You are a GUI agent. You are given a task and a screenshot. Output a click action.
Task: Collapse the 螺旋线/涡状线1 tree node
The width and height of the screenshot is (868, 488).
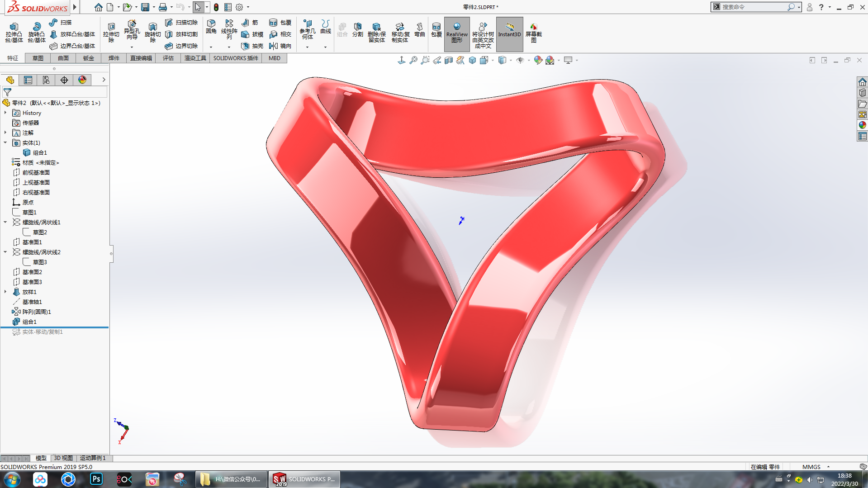coord(5,222)
